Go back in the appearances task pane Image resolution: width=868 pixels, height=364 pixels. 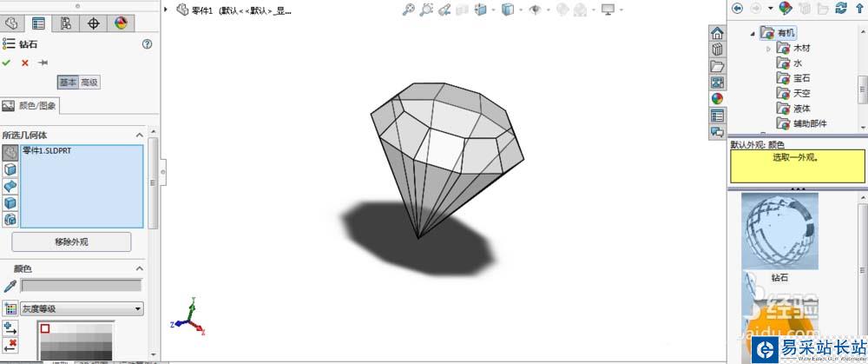(737, 8)
